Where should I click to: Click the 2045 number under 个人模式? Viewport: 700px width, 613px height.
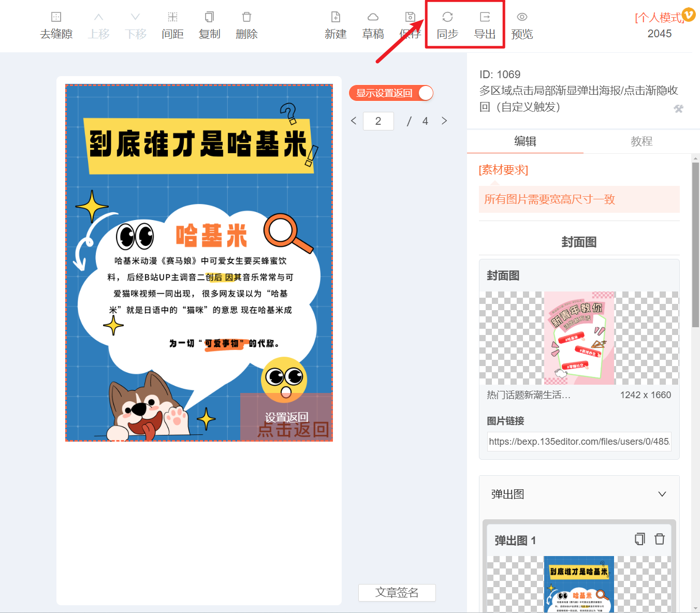[x=660, y=34]
